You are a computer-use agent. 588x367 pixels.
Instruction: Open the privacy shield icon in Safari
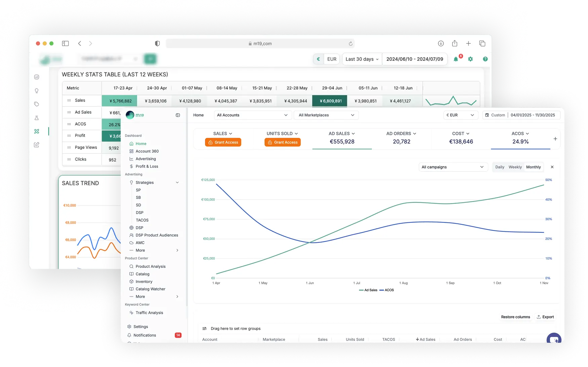[x=157, y=43]
